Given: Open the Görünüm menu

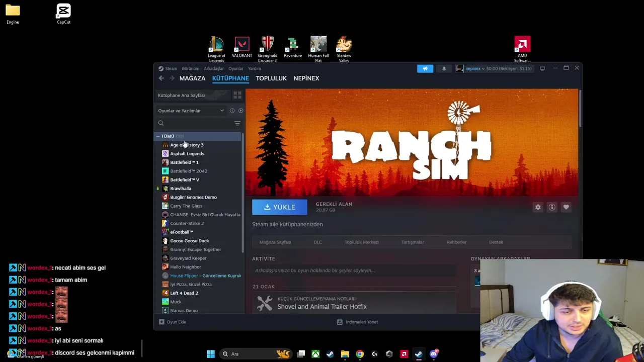Looking at the screenshot, I should 191,68.
